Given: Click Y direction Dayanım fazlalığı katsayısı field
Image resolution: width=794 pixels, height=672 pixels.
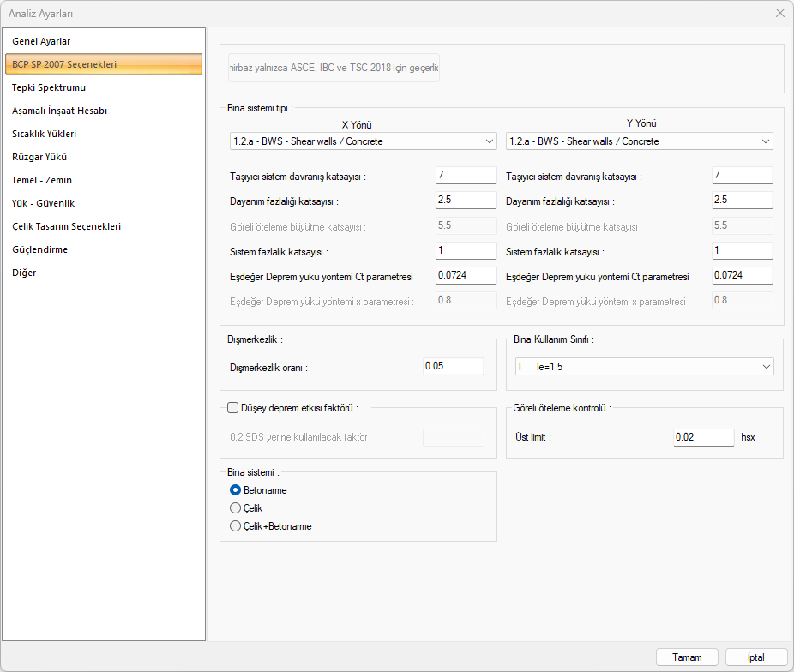Looking at the screenshot, I should click(x=742, y=201).
